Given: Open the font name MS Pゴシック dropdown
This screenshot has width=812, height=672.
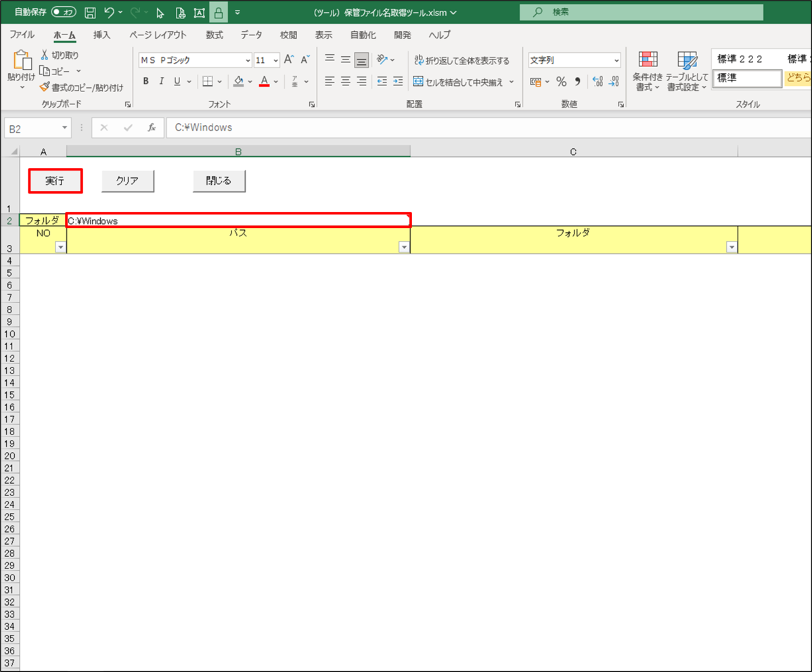Looking at the screenshot, I should (x=248, y=60).
